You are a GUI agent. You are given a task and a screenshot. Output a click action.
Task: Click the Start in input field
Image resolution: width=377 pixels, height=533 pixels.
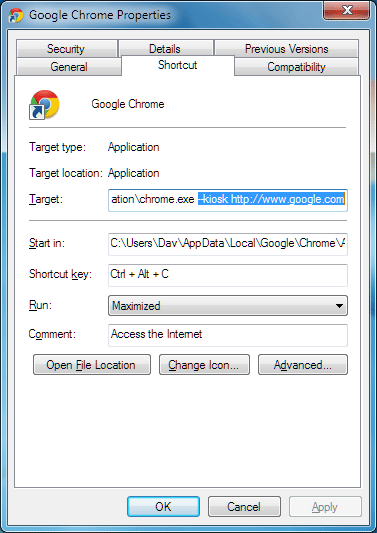pyautogui.click(x=228, y=244)
